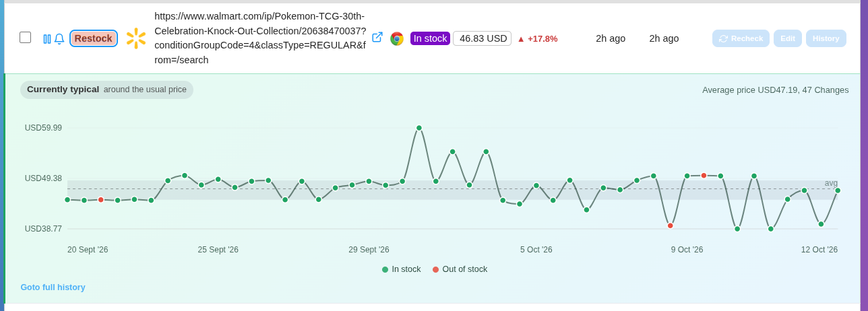Screen dimensions: 868x311
Task: Tick the Walmart Pokemon watch row checkbox
Action: (25, 38)
